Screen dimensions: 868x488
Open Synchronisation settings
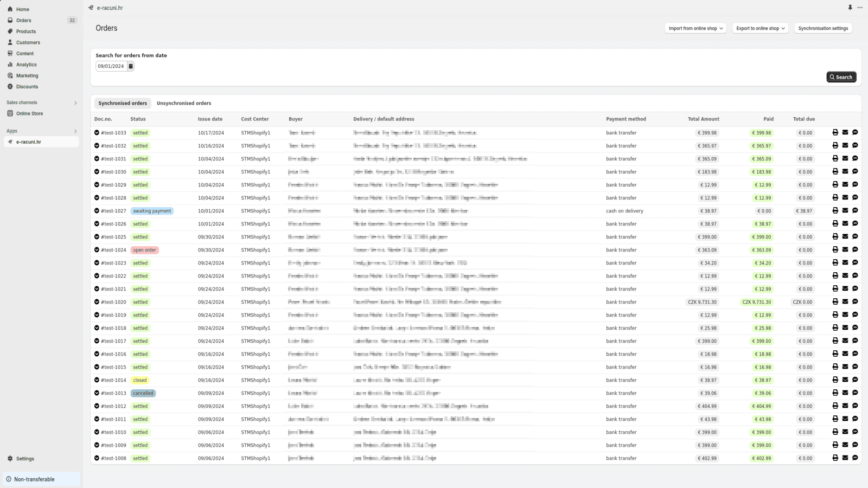[x=822, y=28]
